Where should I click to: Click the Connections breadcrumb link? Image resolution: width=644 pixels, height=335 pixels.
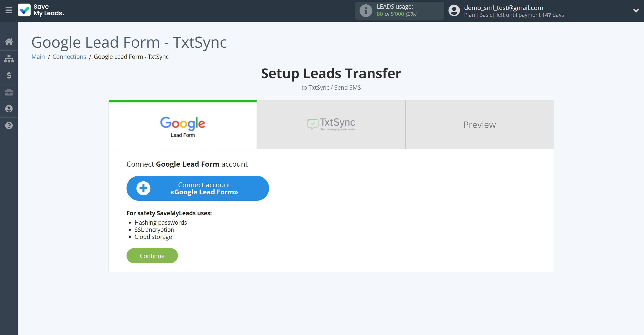click(69, 56)
